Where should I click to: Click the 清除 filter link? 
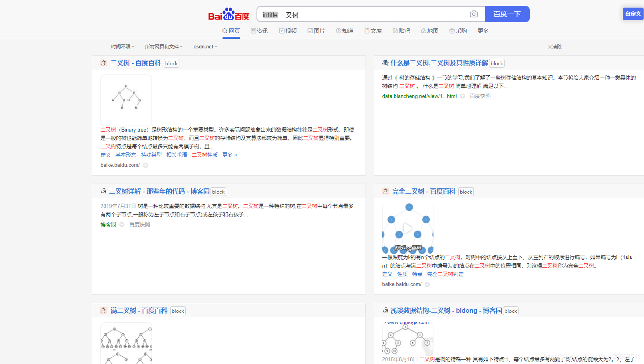coord(555,47)
